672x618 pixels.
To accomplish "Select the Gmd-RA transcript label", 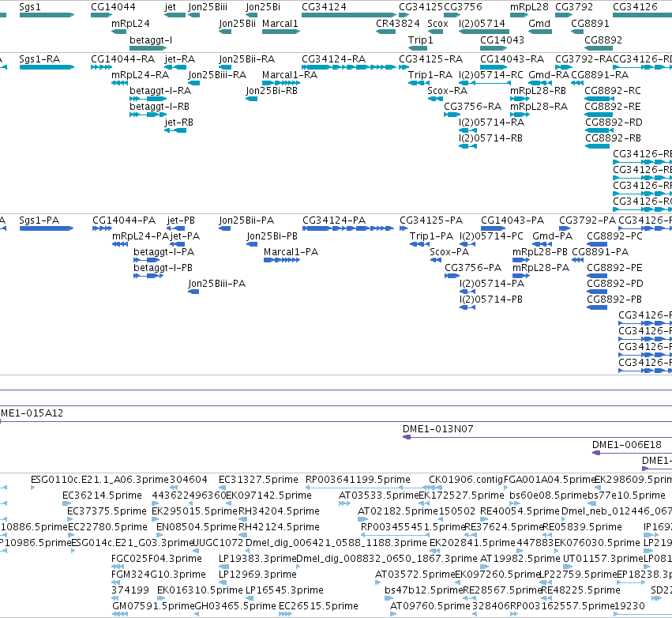I will 549,75.
